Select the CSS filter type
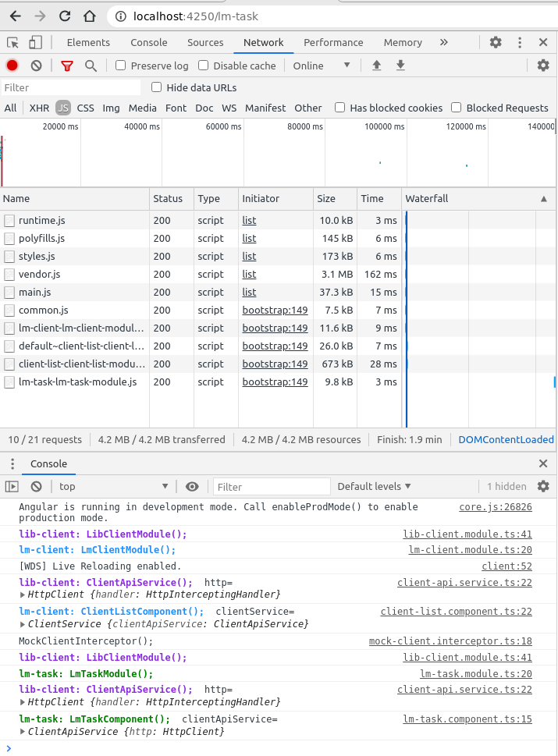The width and height of the screenshot is (558, 756). point(85,108)
